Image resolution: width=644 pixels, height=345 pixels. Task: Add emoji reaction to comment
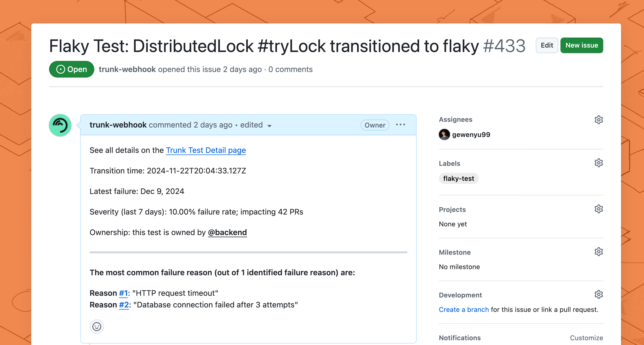click(x=97, y=326)
